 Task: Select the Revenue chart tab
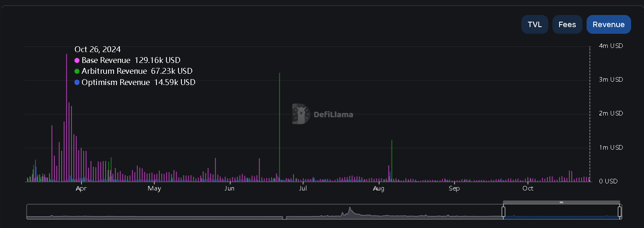tap(609, 24)
